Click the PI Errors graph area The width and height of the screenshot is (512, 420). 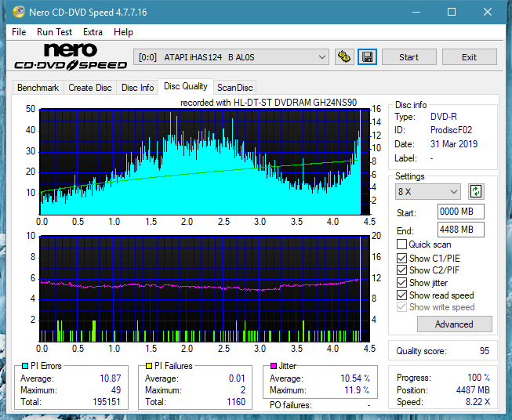[205, 161]
